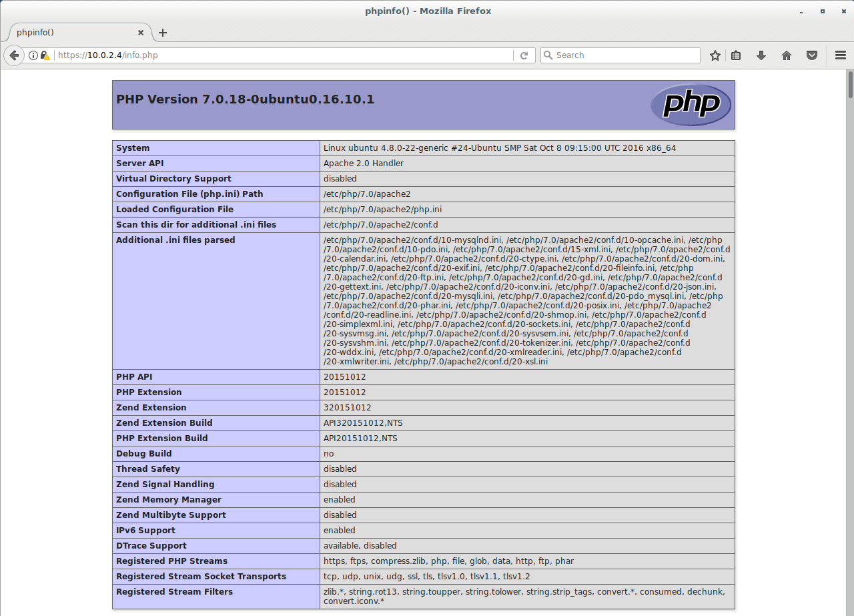
Task: Close the phpinfo() tab
Action: pyautogui.click(x=141, y=33)
